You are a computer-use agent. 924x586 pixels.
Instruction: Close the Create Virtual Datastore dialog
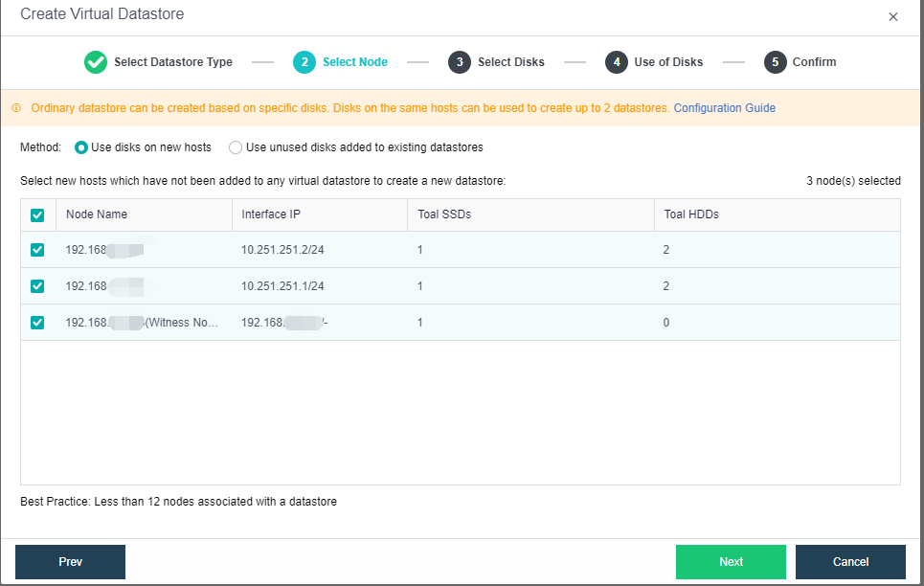pyautogui.click(x=893, y=15)
